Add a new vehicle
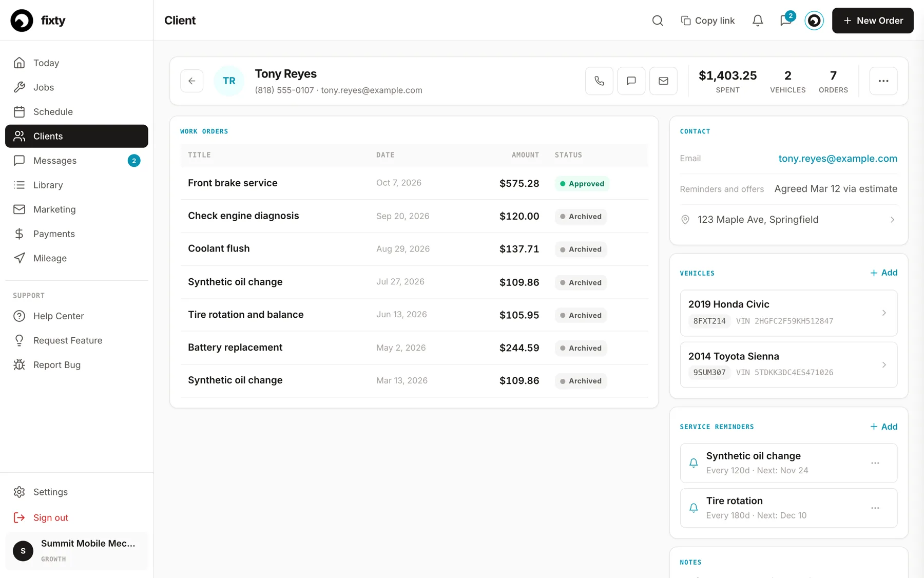The height and width of the screenshot is (578, 924). coord(883,273)
